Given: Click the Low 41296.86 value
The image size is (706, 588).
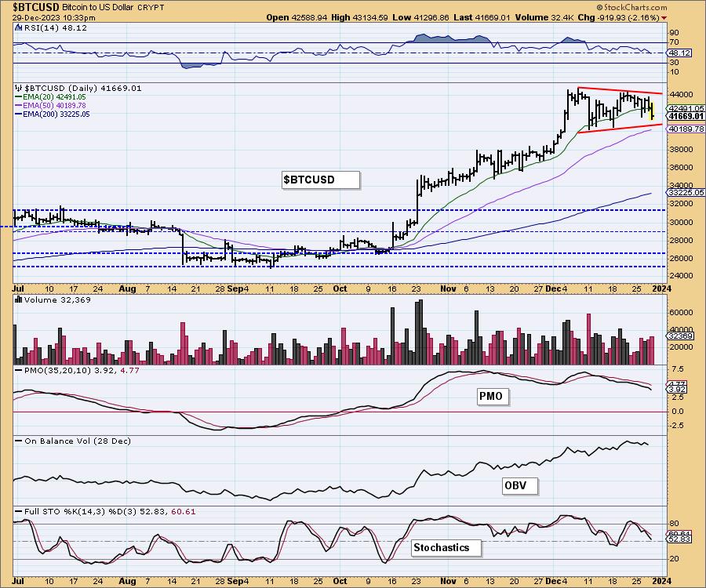Looking at the screenshot, I should (x=420, y=17).
